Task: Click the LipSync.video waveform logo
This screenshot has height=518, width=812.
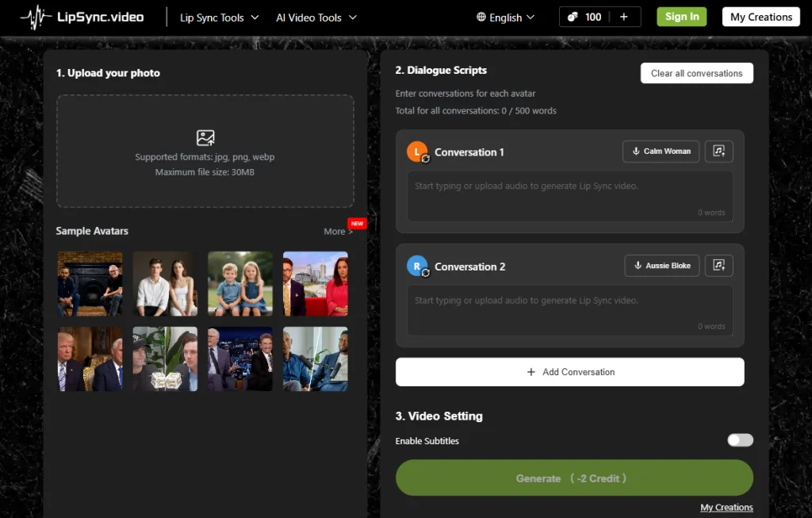Action: 36,17
